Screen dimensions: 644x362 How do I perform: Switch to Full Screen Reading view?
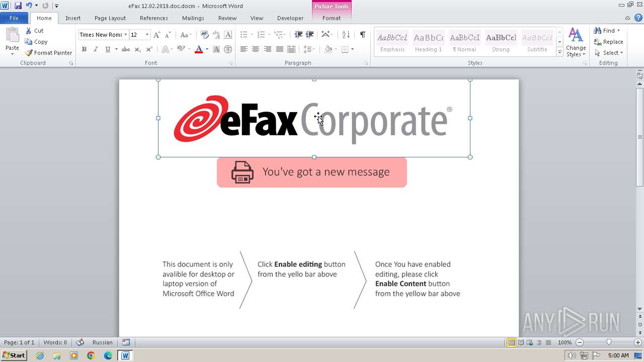tap(521, 342)
